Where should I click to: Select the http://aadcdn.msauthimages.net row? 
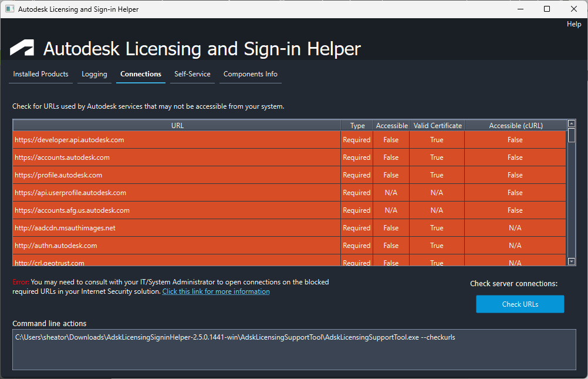click(289, 228)
